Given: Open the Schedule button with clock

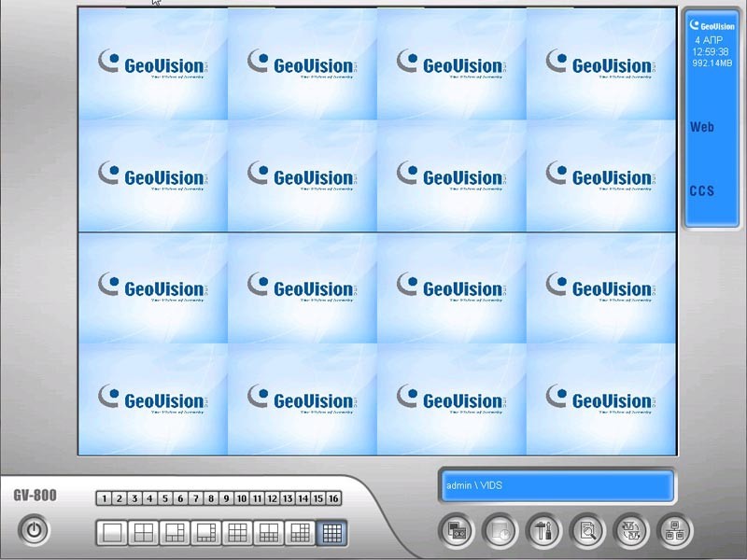Looking at the screenshot, I should coord(500,530).
